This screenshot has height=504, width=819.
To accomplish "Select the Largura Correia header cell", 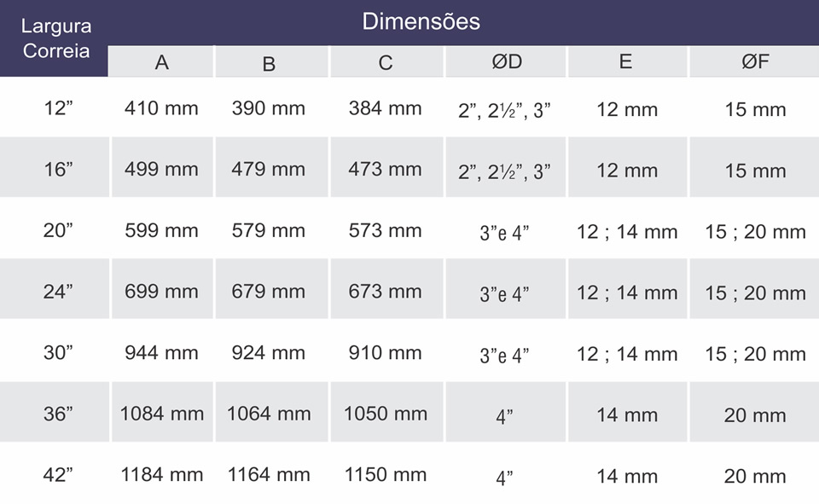I will tap(54, 38).
